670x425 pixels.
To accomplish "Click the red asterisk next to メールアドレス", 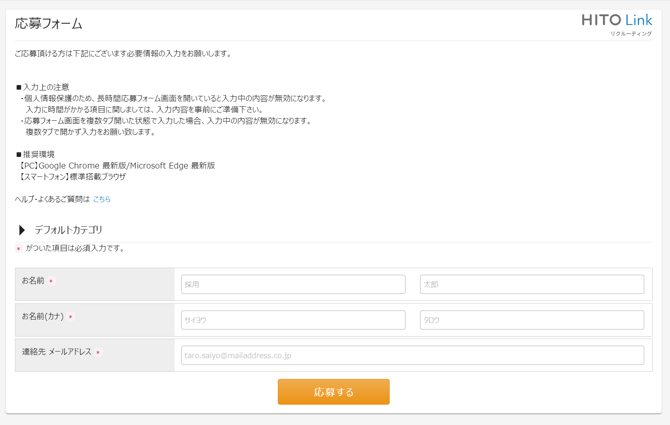I will [98, 353].
